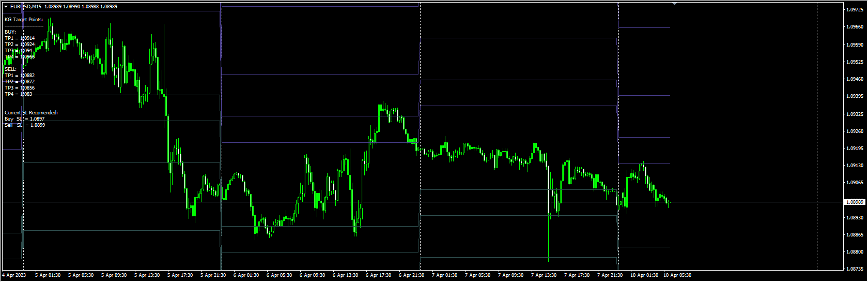
Task: Select the 'KG Target Points:' label
Action: coord(24,20)
